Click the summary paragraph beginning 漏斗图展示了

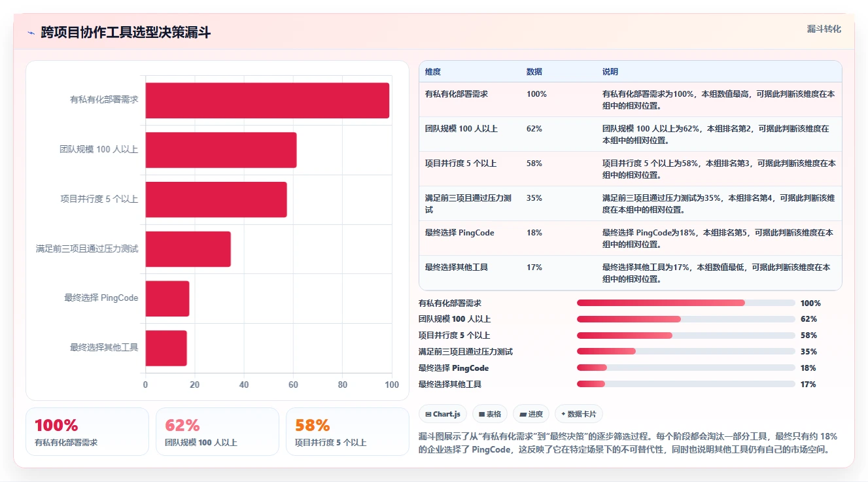[x=628, y=443]
